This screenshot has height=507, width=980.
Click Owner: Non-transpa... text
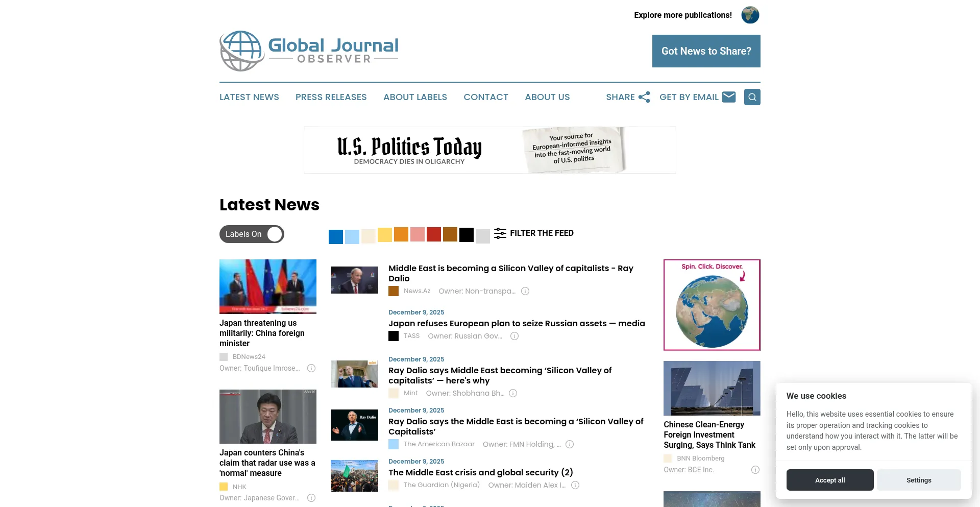pyautogui.click(x=477, y=291)
